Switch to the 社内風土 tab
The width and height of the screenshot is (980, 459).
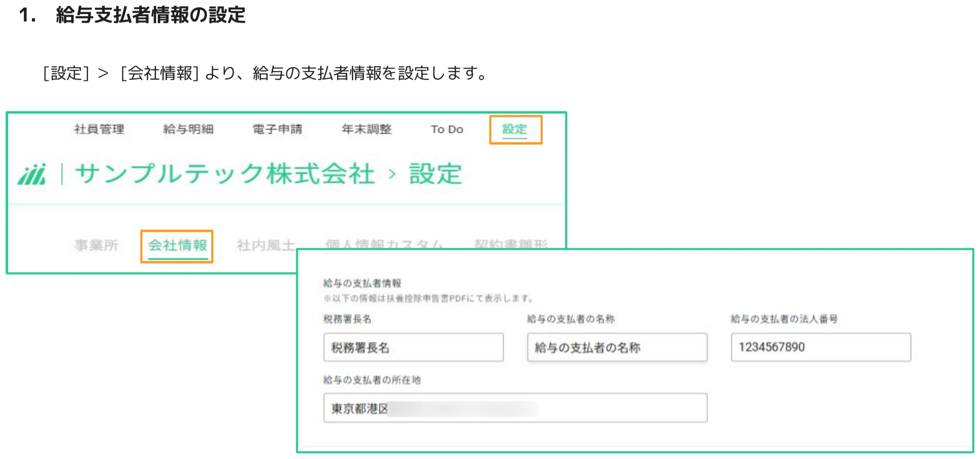[x=266, y=245]
